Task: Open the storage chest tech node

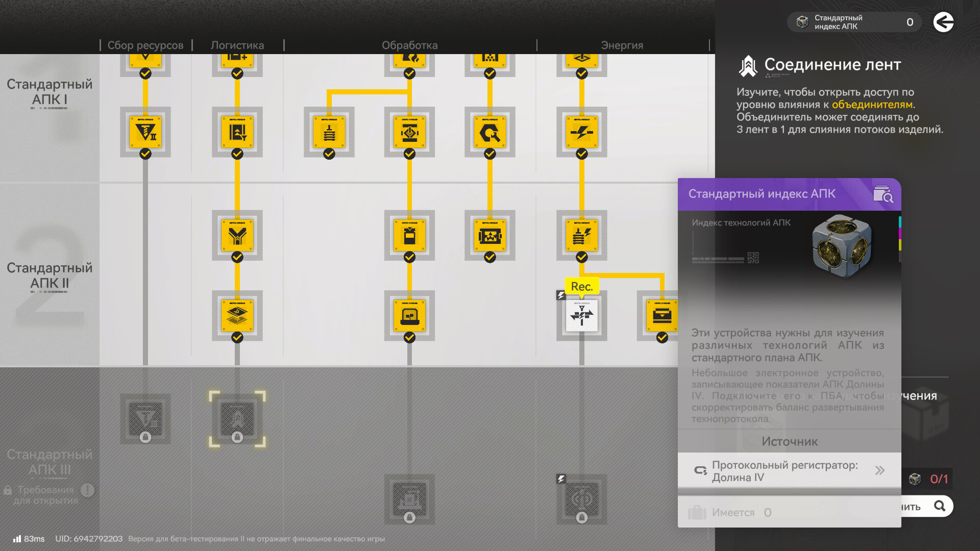Action: coord(662,316)
